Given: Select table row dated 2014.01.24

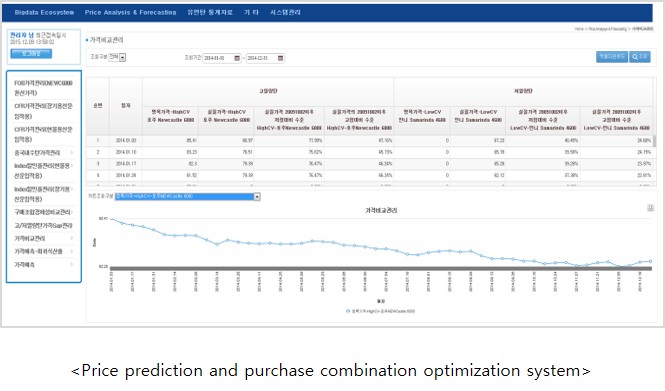Looking at the screenshot, I should click(x=369, y=175).
